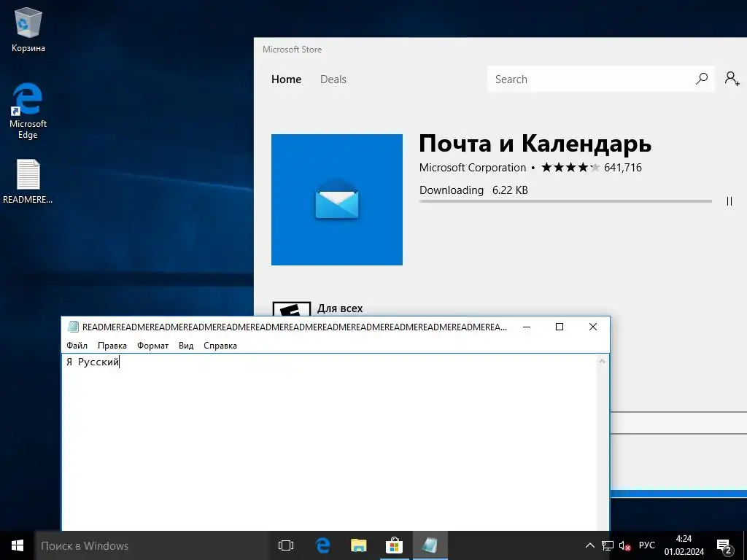Open Action Center notifications icon
The image size is (747, 560).
tap(724, 546)
